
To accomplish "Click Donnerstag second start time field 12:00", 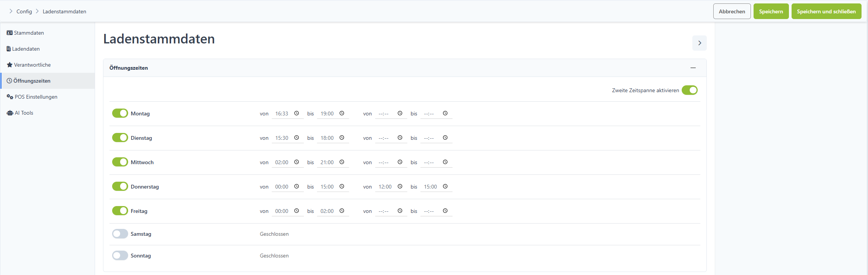I will (x=391, y=187).
